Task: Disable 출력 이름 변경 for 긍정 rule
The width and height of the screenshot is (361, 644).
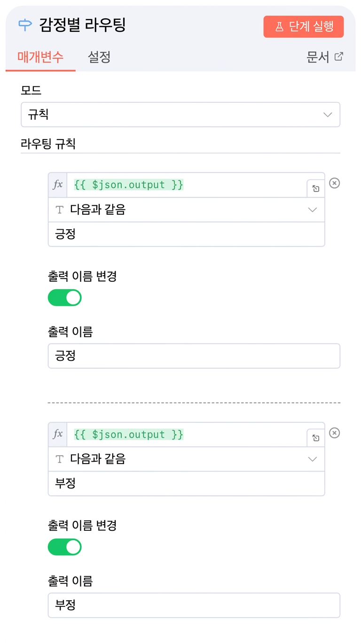Action: 65,297
